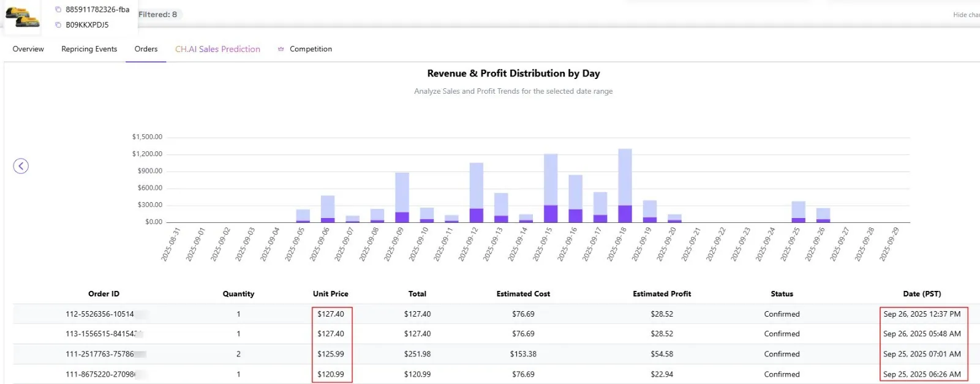Select order ID 112-5526356-10514
The height and width of the screenshot is (384, 980).
coord(100,314)
